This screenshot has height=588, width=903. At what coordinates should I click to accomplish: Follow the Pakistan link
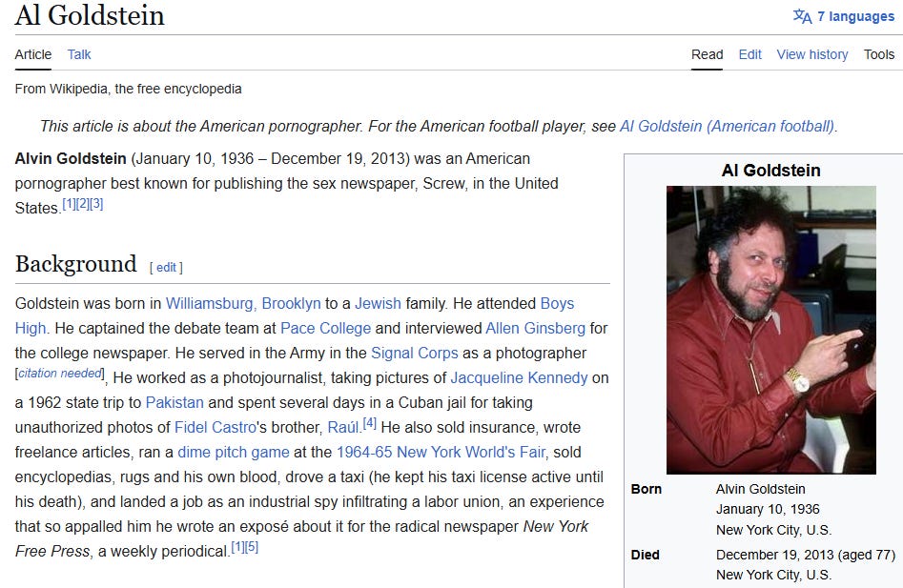point(174,402)
